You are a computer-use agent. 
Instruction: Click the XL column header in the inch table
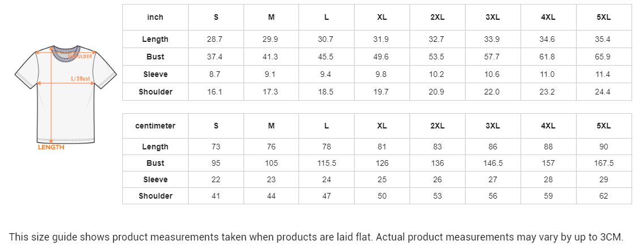pyautogui.click(x=382, y=17)
